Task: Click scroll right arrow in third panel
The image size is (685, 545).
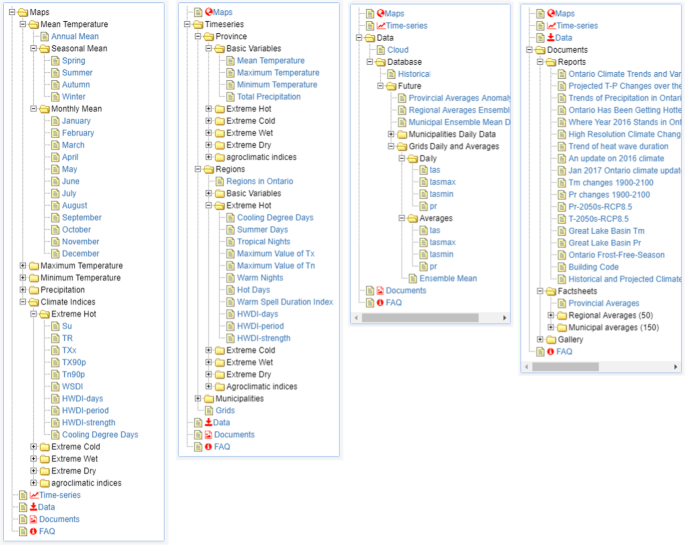Action: (x=505, y=318)
